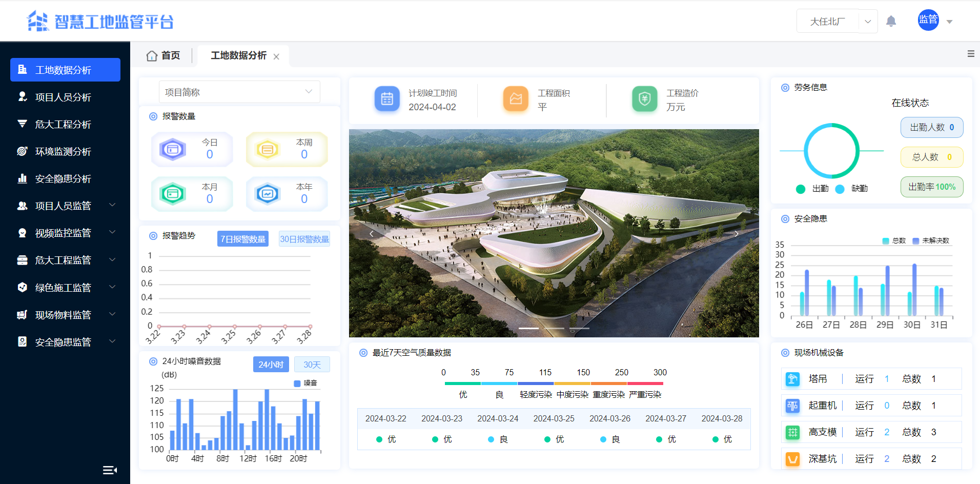Image resolution: width=980 pixels, height=484 pixels.
Task: Go to the 首页 tab
Action: (163, 55)
